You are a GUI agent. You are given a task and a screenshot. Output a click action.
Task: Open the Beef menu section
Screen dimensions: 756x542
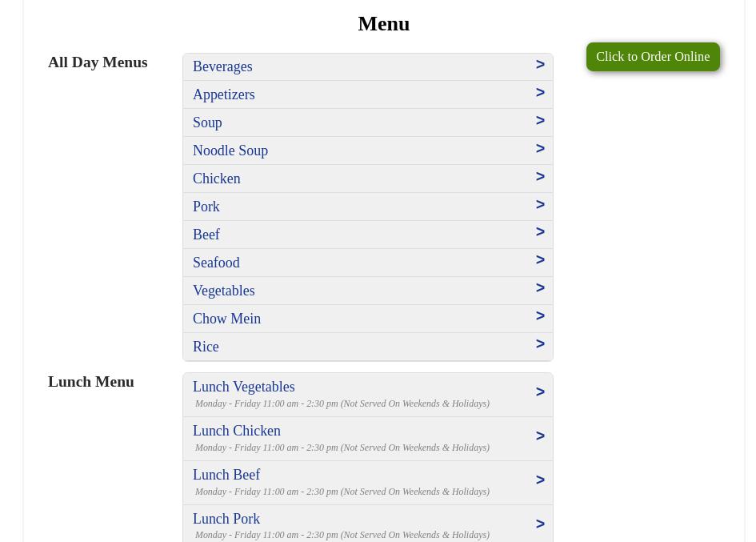[x=206, y=235]
